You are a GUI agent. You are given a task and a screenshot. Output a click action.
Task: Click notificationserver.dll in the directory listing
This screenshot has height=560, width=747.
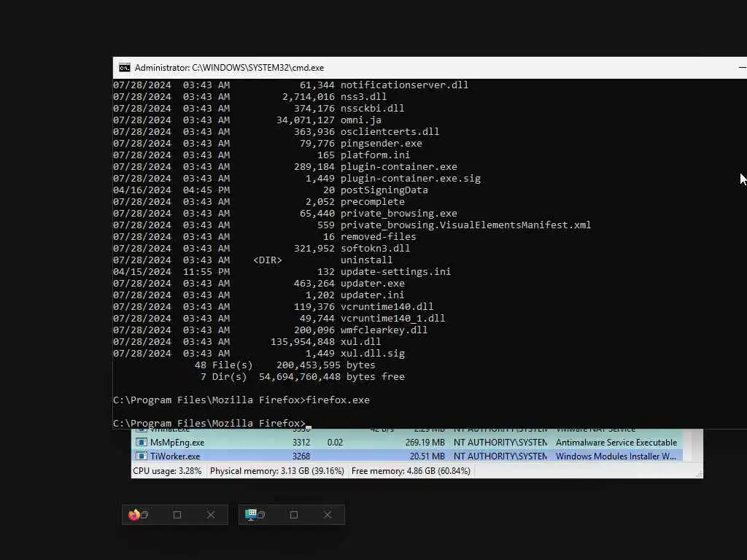tap(404, 85)
